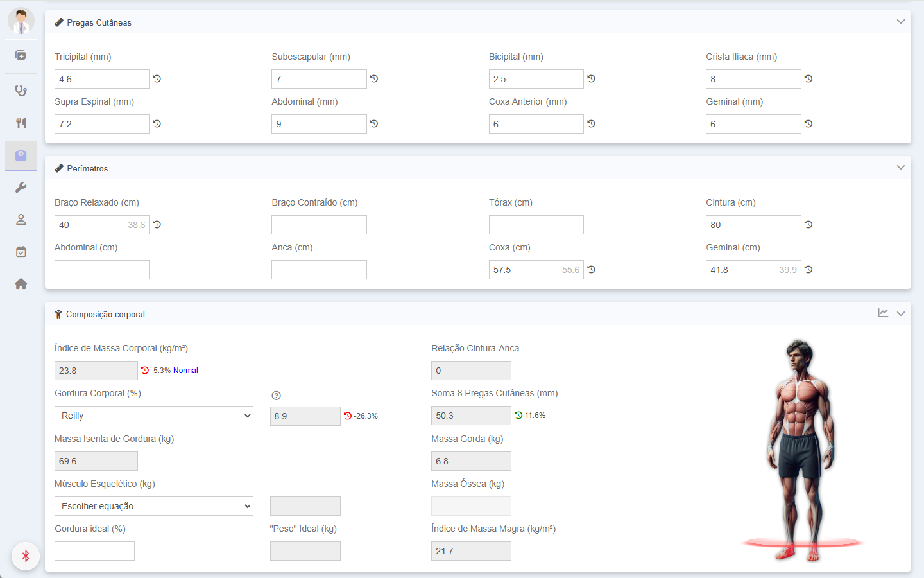Viewport: 924px width, 578px height.
Task: Show history for Supra Espinal skinfold
Action: [x=157, y=124]
